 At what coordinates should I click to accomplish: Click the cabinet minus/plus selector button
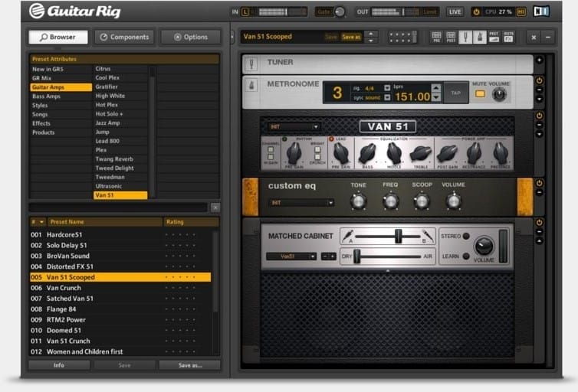click(328, 256)
